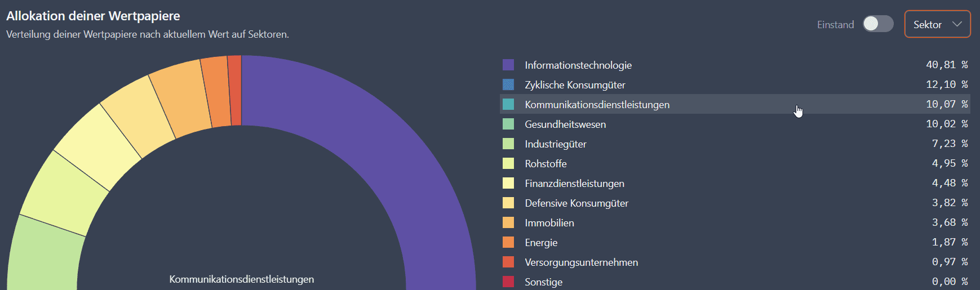Click the 4,95 % value
This screenshot has height=290, width=980.
[950, 163]
